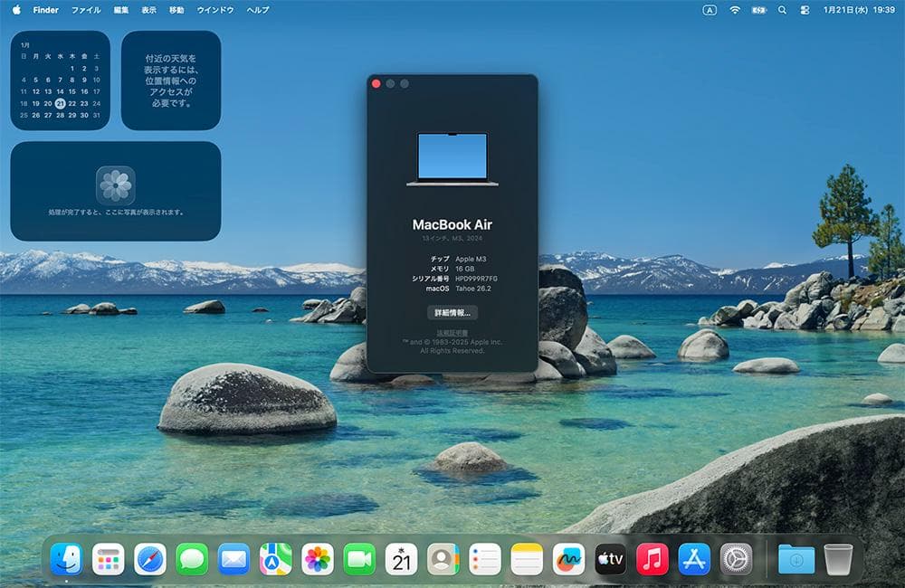Open the 移動 menu in the menu bar
The image size is (905, 588).
coord(177,10)
